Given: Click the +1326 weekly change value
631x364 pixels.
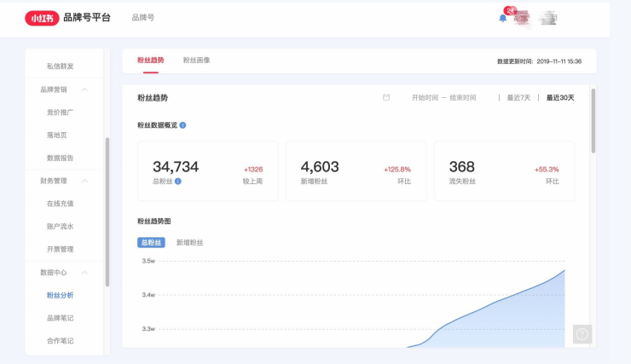Looking at the screenshot, I should coord(253,170).
